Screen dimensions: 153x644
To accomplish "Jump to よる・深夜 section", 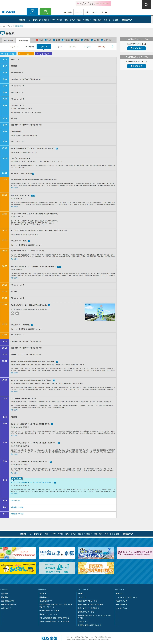I will (44, 54).
